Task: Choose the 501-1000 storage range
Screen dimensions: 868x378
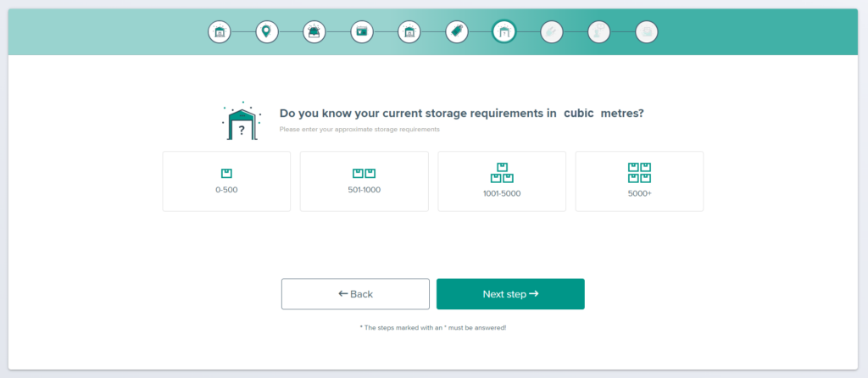Action: click(x=364, y=181)
